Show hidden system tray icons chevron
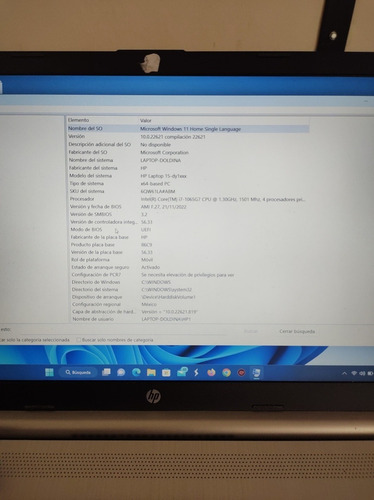The height and width of the screenshot is (500, 374). 345,373
